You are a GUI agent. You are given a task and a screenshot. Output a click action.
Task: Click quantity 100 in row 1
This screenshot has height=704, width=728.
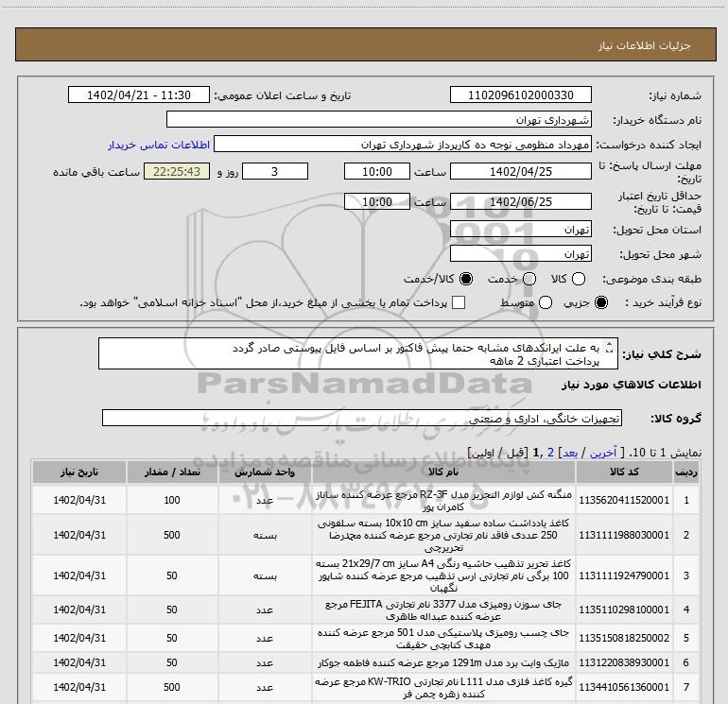pyautogui.click(x=172, y=500)
